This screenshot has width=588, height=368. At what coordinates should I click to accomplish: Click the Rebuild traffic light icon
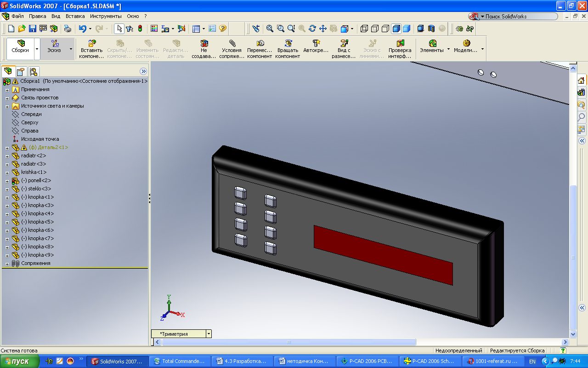point(140,29)
